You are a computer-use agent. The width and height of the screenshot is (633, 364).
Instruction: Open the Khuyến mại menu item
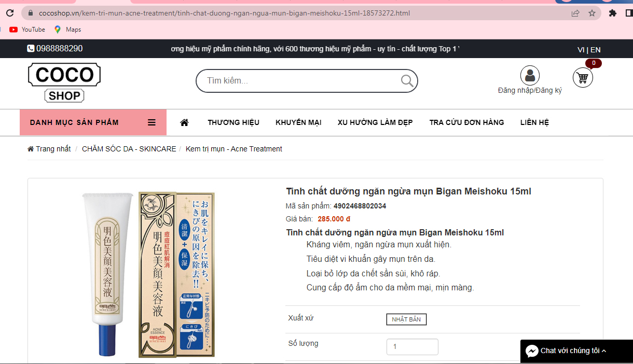click(298, 122)
